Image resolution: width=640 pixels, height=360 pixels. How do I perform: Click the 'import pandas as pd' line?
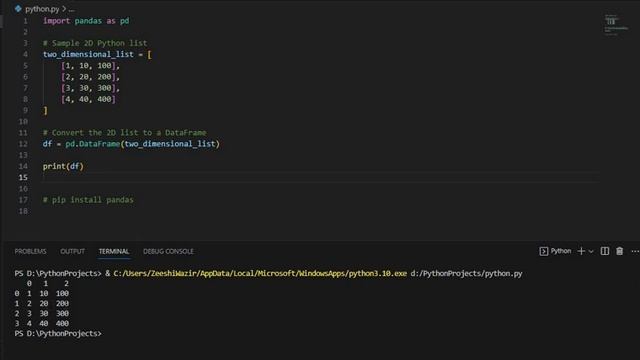pos(86,21)
